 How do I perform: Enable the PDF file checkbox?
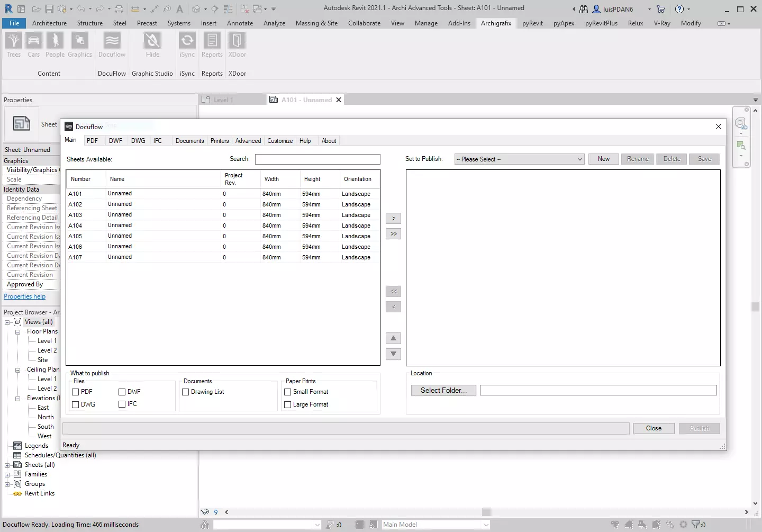[x=76, y=392]
